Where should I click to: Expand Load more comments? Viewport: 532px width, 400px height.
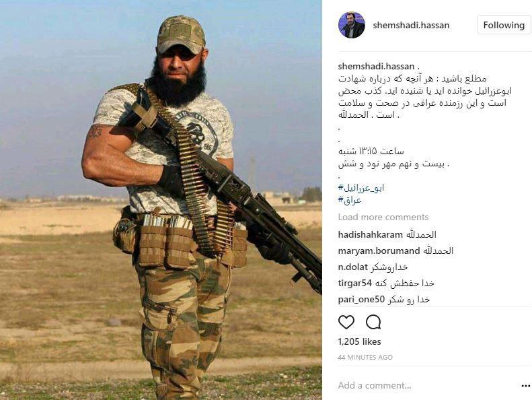tap(383, 217)
